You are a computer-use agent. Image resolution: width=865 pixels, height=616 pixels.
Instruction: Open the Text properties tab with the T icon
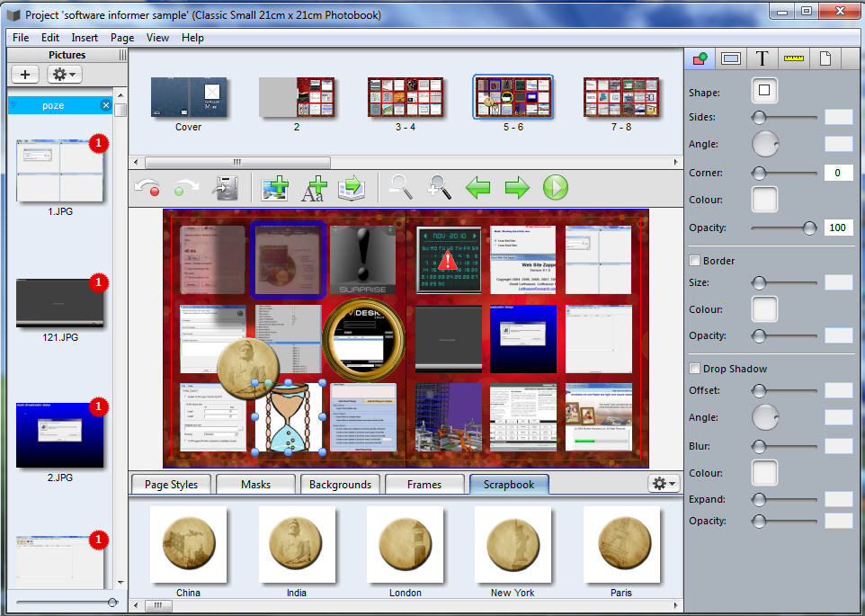(762, 58)
